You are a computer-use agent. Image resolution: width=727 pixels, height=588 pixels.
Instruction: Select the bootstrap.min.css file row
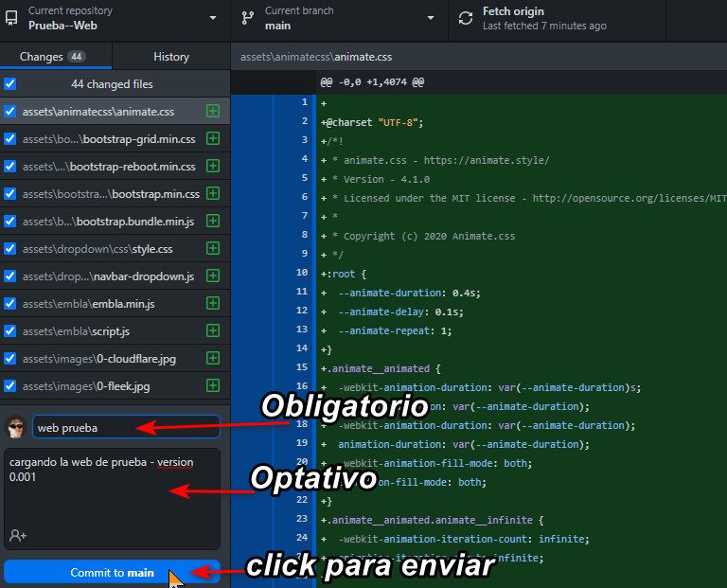pyautogui.click(x=115, y=193)
